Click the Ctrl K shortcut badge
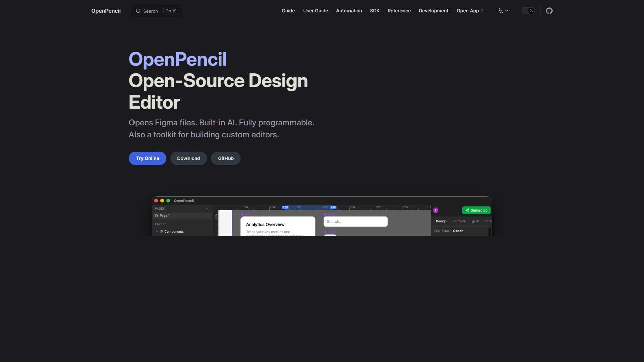Screen dimensions: 644x362 pyautogui.click(x=171, y=11)
